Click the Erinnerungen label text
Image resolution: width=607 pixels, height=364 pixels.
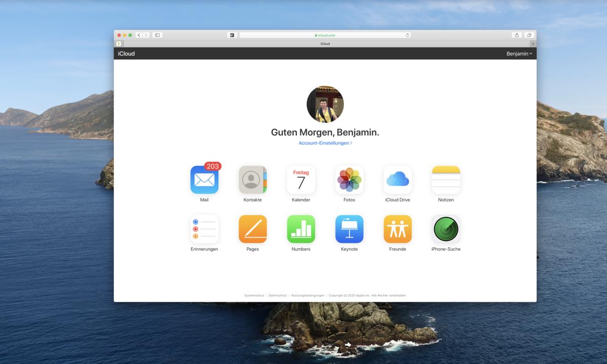pos(204,249)
